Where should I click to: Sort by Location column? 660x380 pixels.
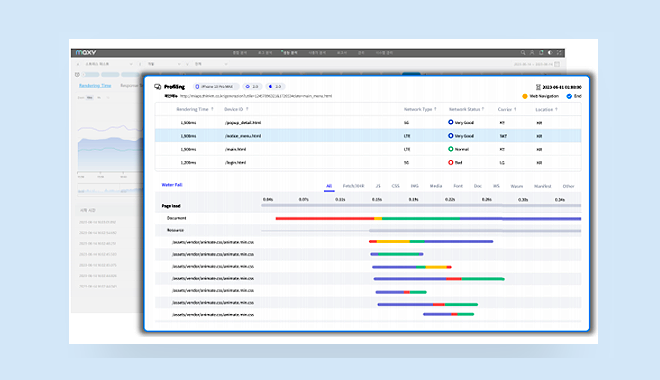(x=546, y=109)
